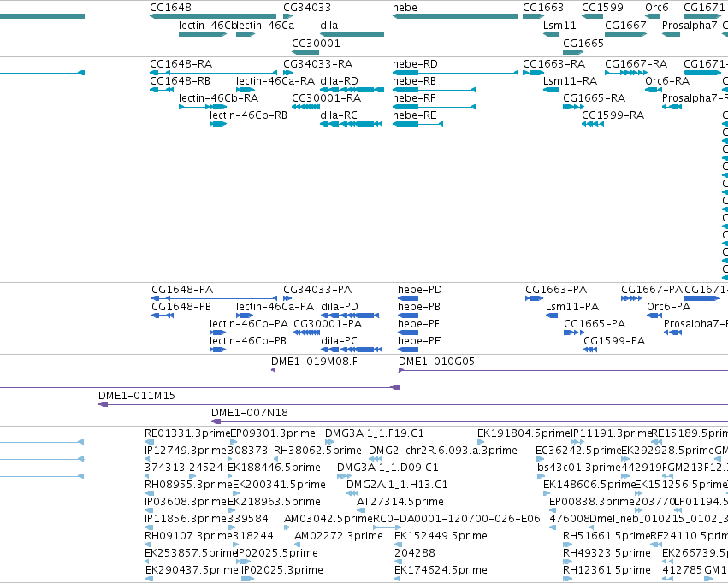Select the AT27314.5prime EST label
Image resolution: width=728 pixels, height=583 pixels.
400,502
